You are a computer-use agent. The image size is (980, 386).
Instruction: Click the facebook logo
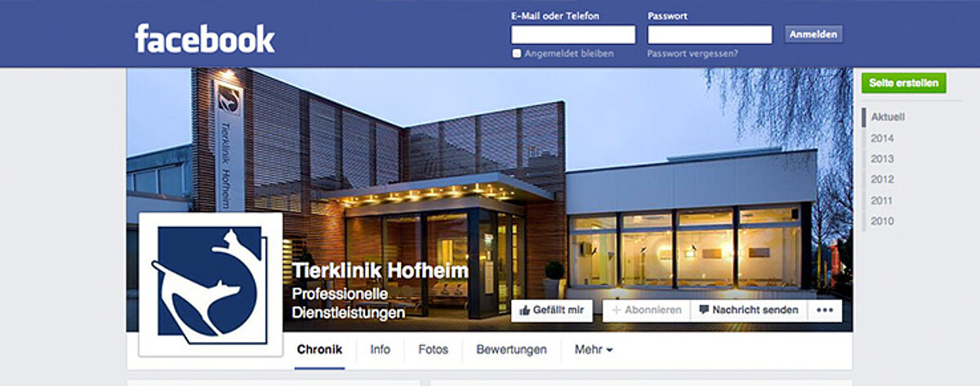coord(205,38)
